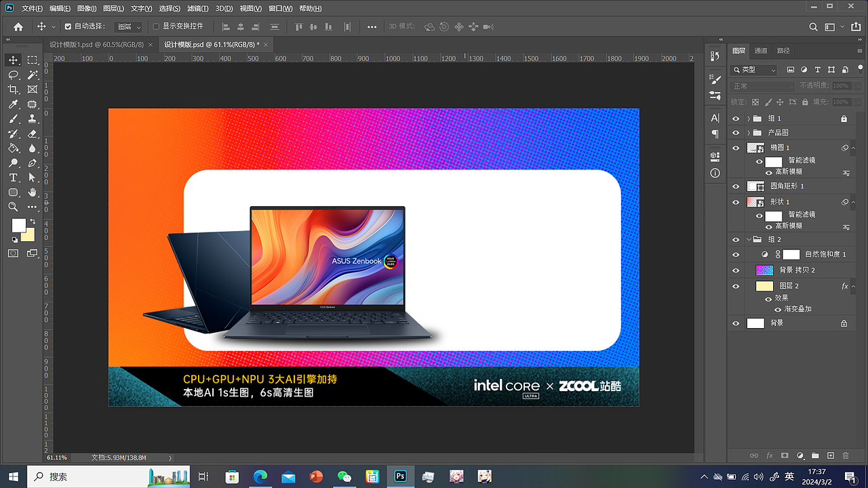Select the Brush tool

coord(13,119)
